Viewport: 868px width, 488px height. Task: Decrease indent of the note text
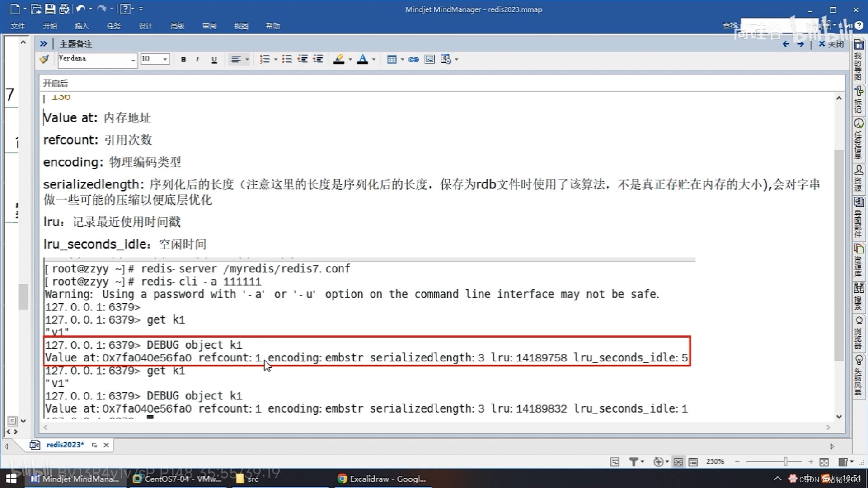302,59
